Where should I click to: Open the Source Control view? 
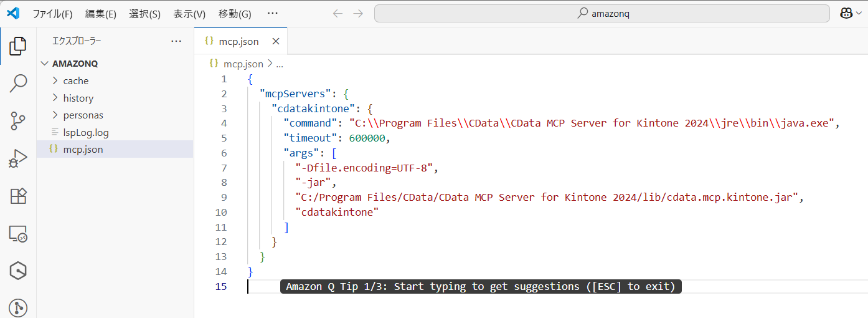[18, 121]
